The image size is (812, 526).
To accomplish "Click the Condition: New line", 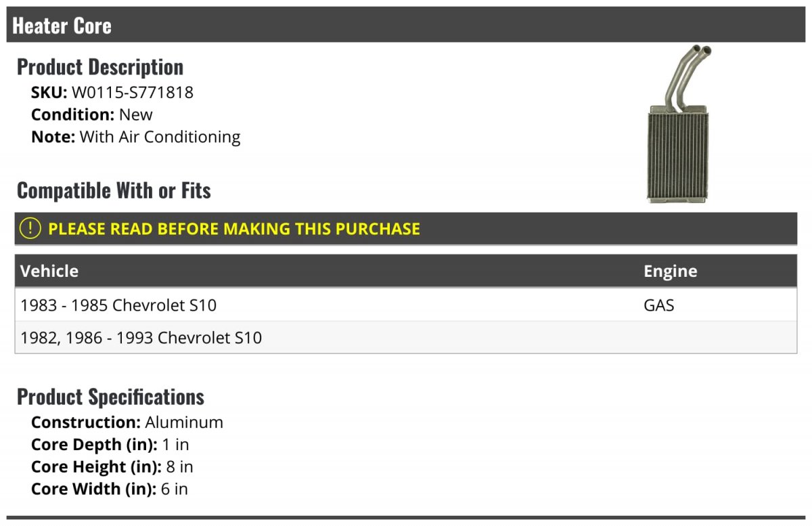I will pos(92,114).
